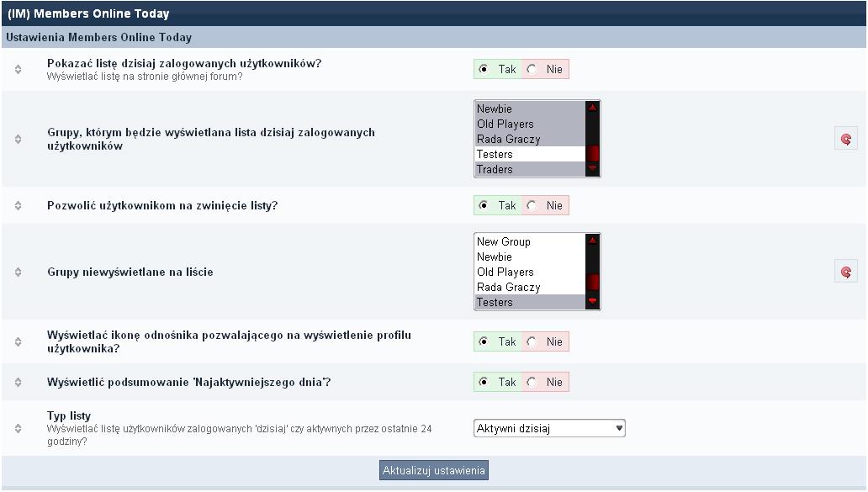This screenshot has width=868, height=492.
Task: Click revert icon beside 'Grupy niewyświetlane na liście'
Action: (845, 272)
